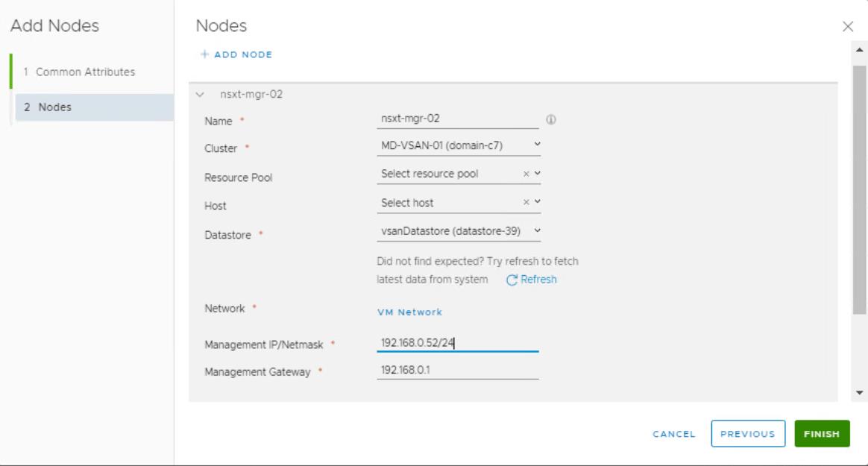Click the Add Nodes dialog title
The width and height of the screenshot is (868, 466).
point(54,26)
